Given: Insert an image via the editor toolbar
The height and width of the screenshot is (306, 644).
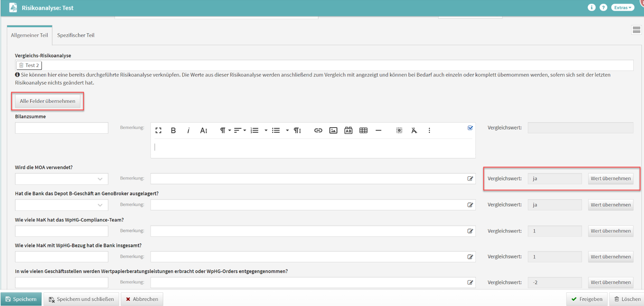Looking at the screenshot, I should (x=333, y=130).
